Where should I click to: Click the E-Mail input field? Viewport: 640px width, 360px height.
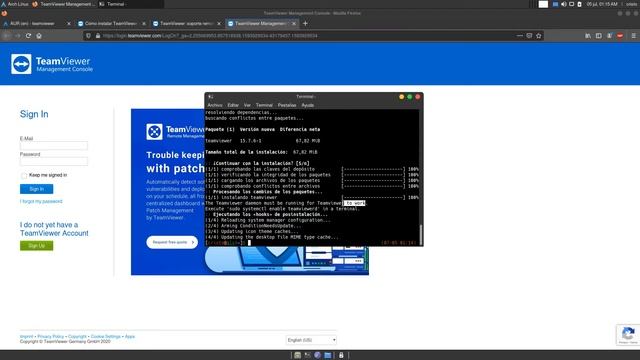pos(54,146)
